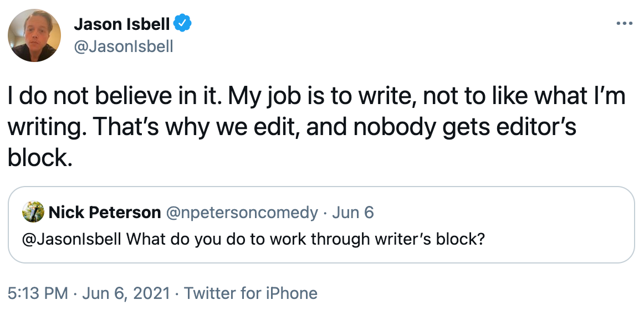Click the Nick Peterson name in quote
Screen dimensions: 644x310
point(105,213)
